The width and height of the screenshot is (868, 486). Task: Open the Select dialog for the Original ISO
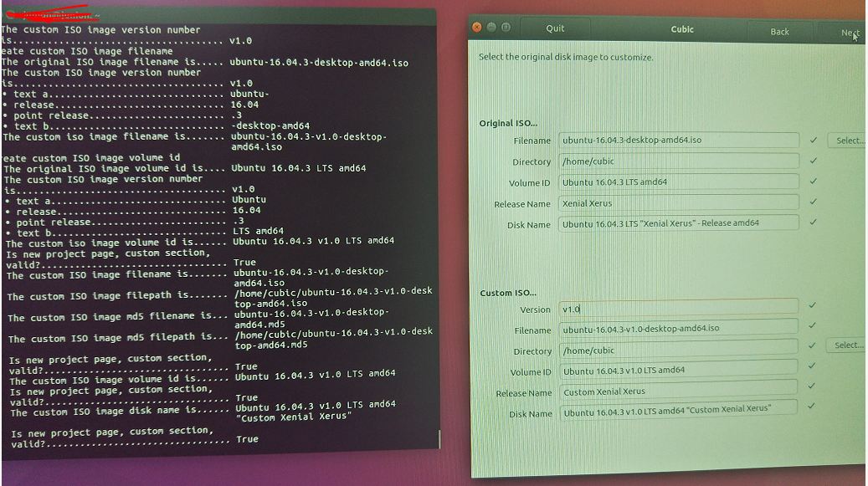(x=846, y=140)
